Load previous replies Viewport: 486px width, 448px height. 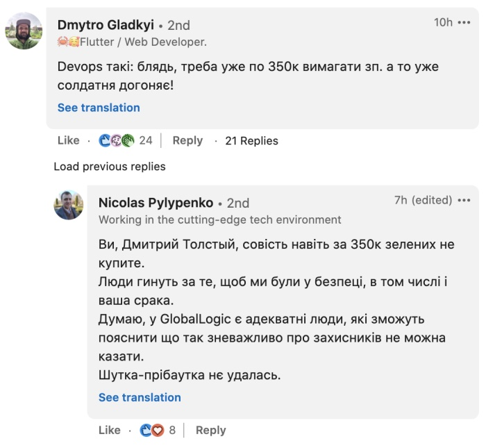(x=110, y=166)
